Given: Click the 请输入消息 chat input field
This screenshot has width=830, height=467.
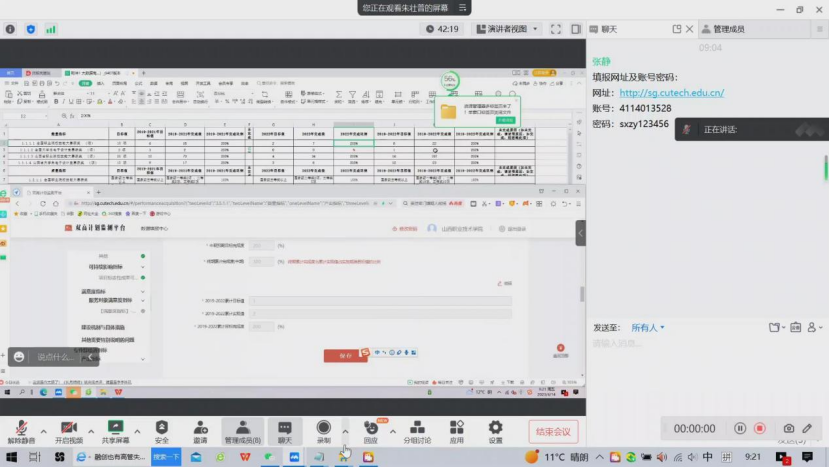Looking at the screenshot, I should pyautogui.click(x=700, y=344).
